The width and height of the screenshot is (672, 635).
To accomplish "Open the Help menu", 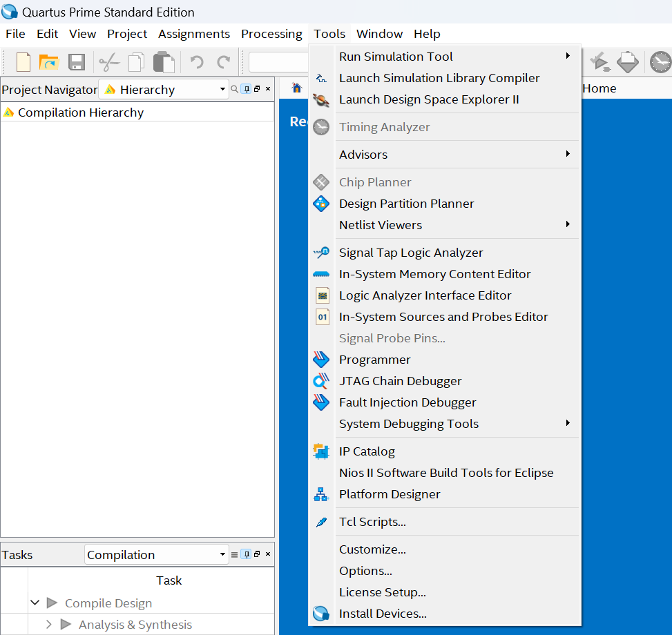I will point(427,34).
